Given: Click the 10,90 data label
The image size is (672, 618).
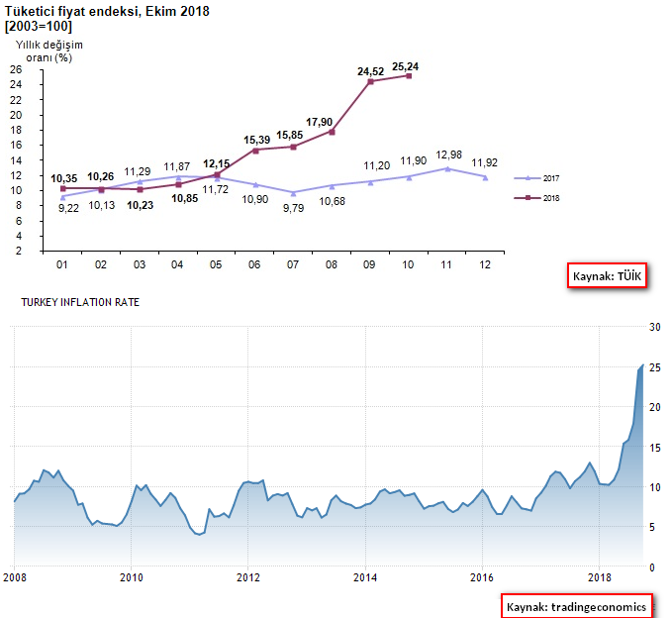Looking at the screenshot, I should pos(255,199).
